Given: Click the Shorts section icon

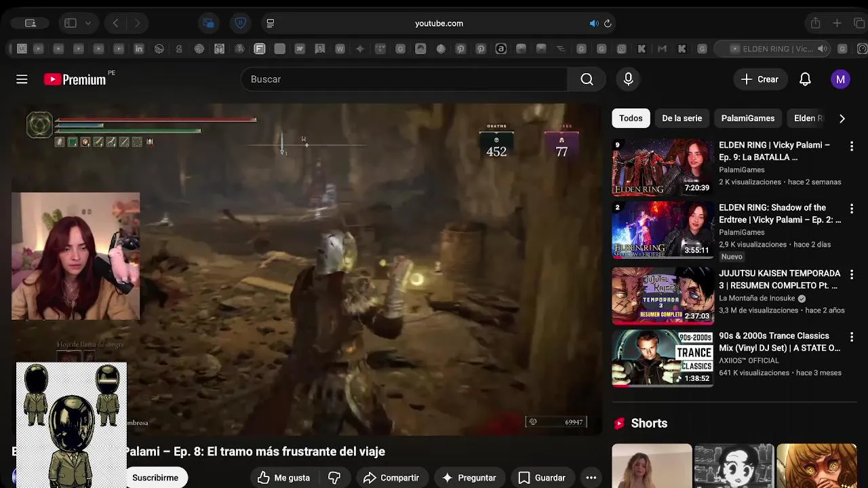Looking at the screenshot, I should [618, 424].
